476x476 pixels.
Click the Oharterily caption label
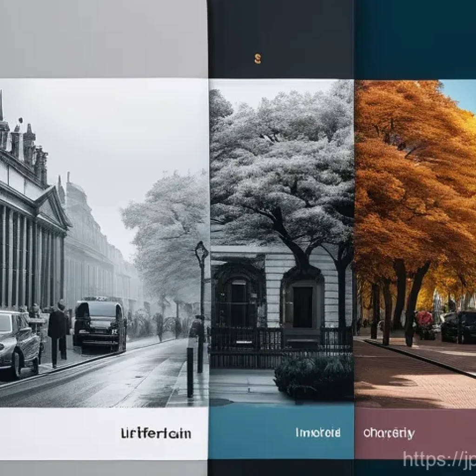click(389, 433)
